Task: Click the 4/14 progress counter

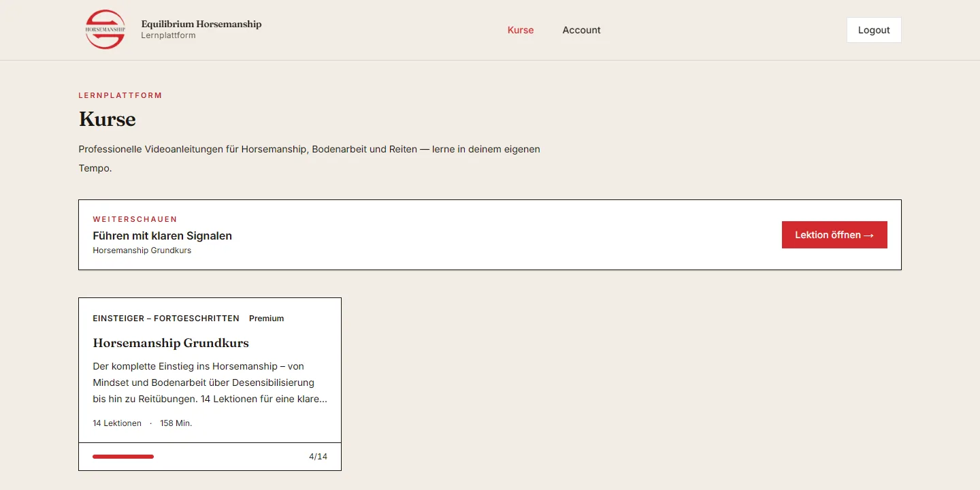Action: pos(318,457)
